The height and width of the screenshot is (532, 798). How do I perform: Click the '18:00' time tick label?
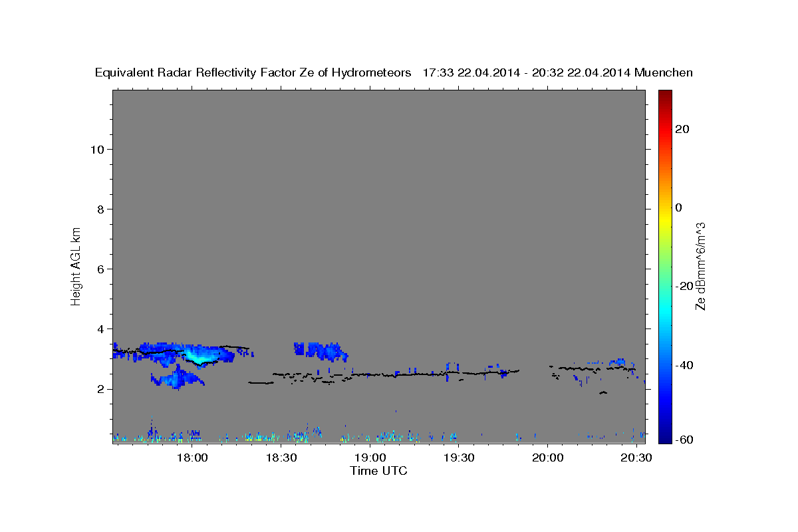[x=193, y=458]
